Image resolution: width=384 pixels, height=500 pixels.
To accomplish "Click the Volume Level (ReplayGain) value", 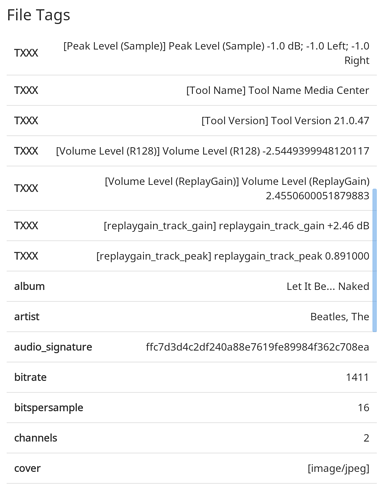I will pos(237,188).
